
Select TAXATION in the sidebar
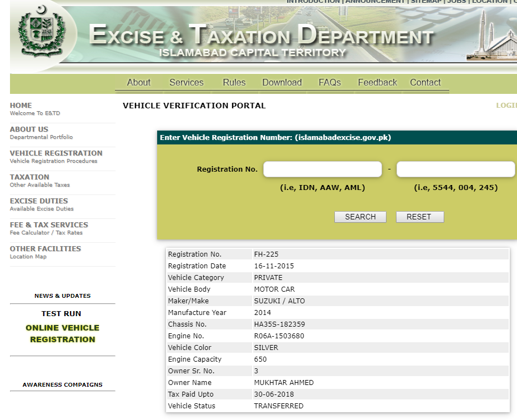(x=29, y=177)
